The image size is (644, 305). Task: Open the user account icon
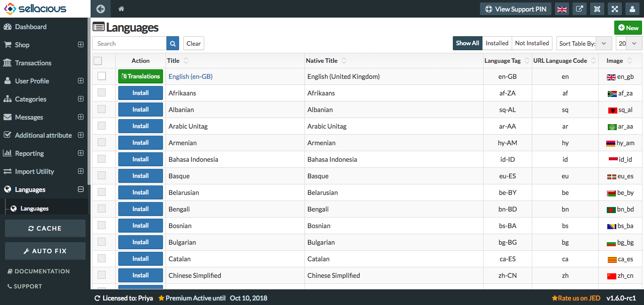tap(632, 9)
